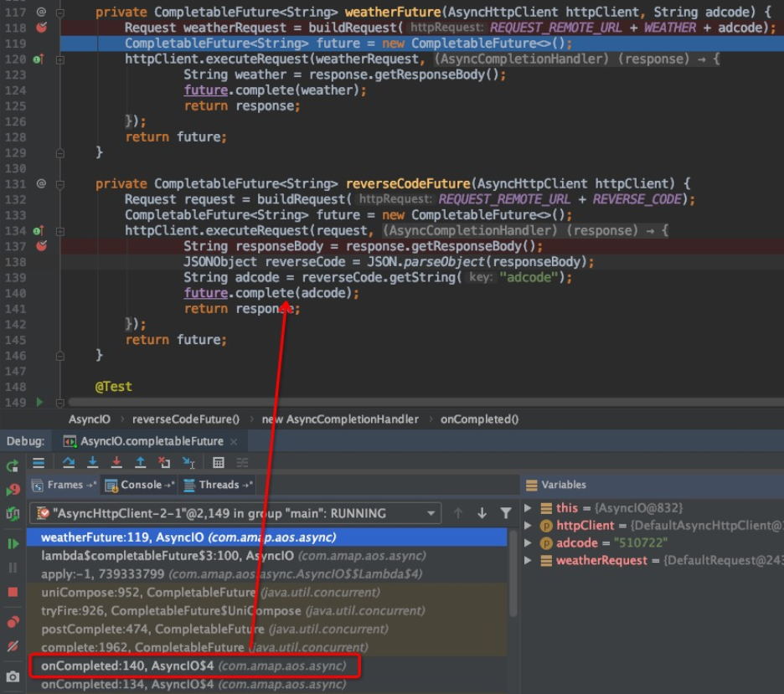Toggle Mute Breakpoints icon
784x694 pixels.
[13, 646]
